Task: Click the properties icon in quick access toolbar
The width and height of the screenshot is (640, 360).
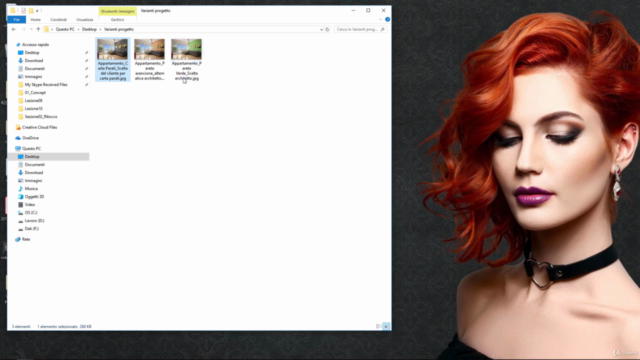Action: point(23,11)
